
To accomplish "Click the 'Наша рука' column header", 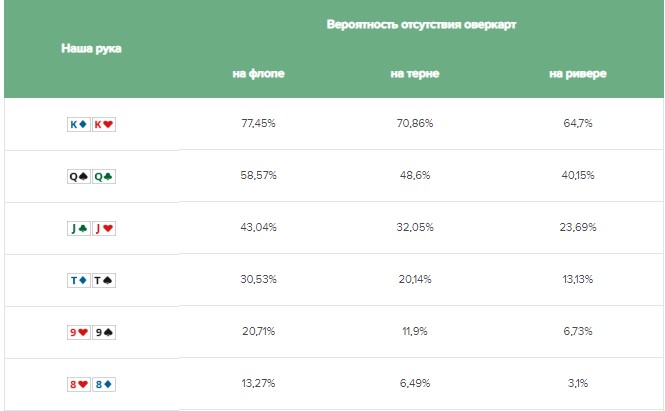I will pyautogui.click(x=91, y=49).
